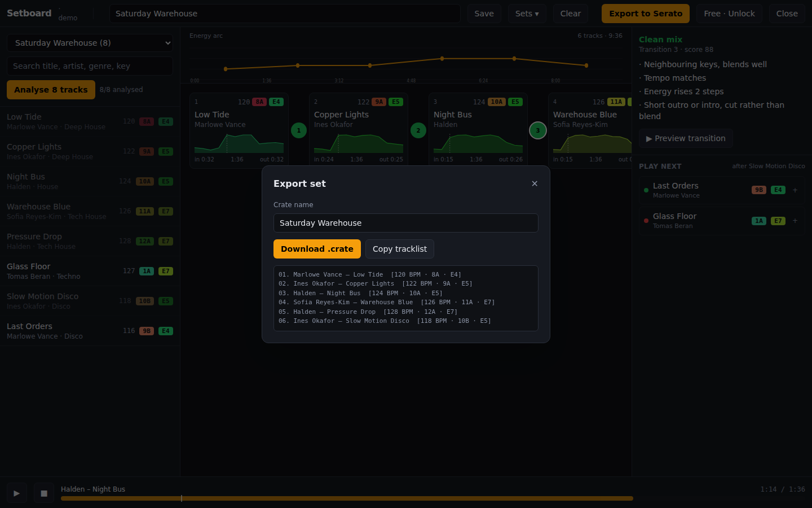Select Copper Lights in library list
The height and width of the screenshot is (508, 812).
90,151
